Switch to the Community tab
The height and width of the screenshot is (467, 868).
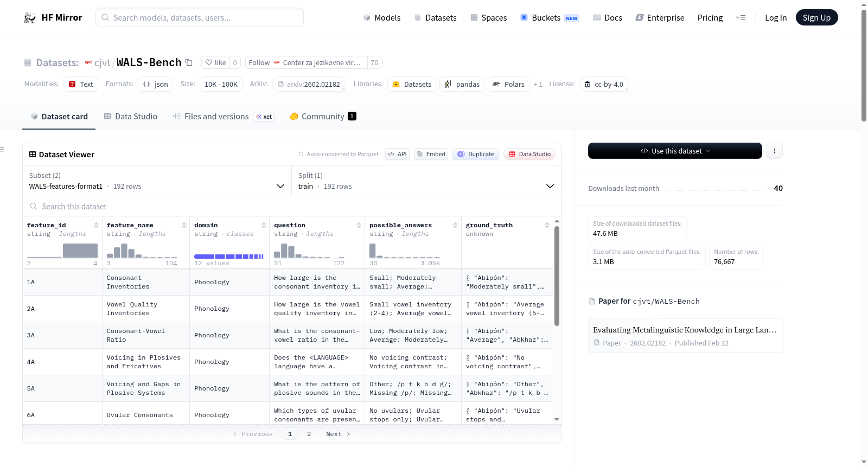(x=323, y=116)
